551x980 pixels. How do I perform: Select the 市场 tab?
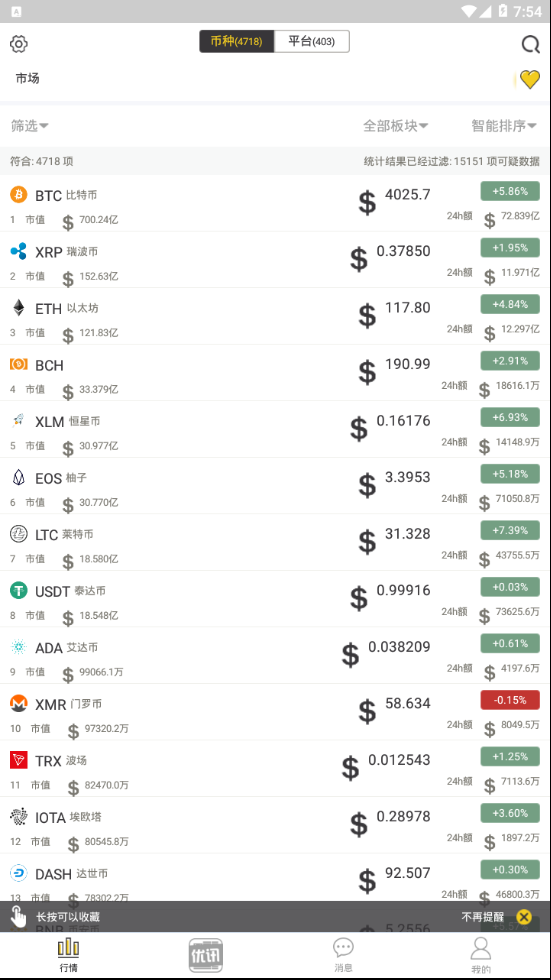[x=27, y=78]
